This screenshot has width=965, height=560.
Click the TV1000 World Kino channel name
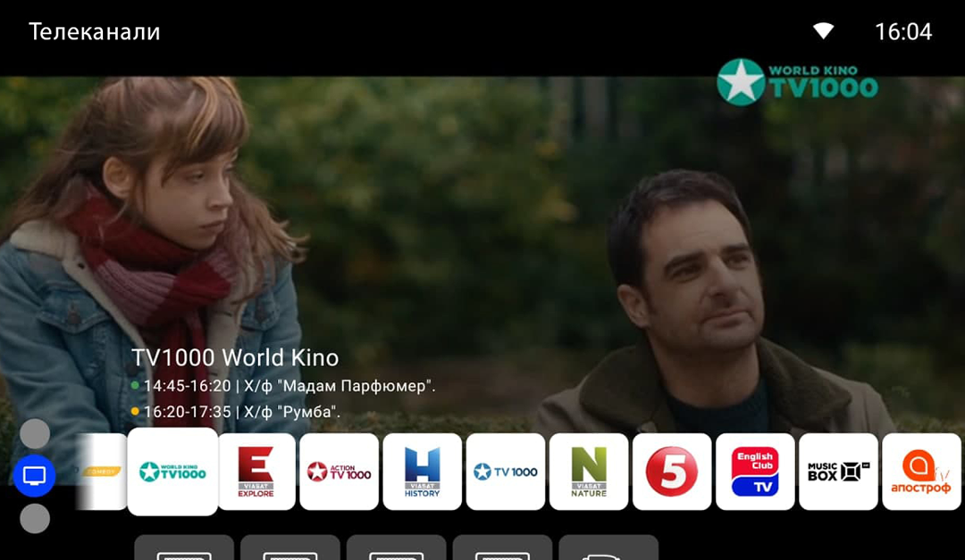click(235, 357)
